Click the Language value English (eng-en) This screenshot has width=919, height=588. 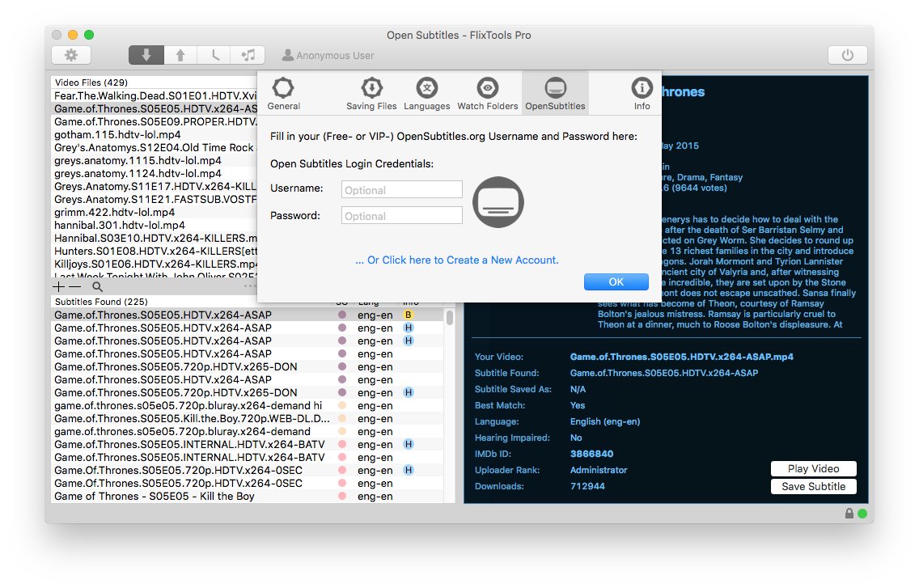click(x=605, y=421)
